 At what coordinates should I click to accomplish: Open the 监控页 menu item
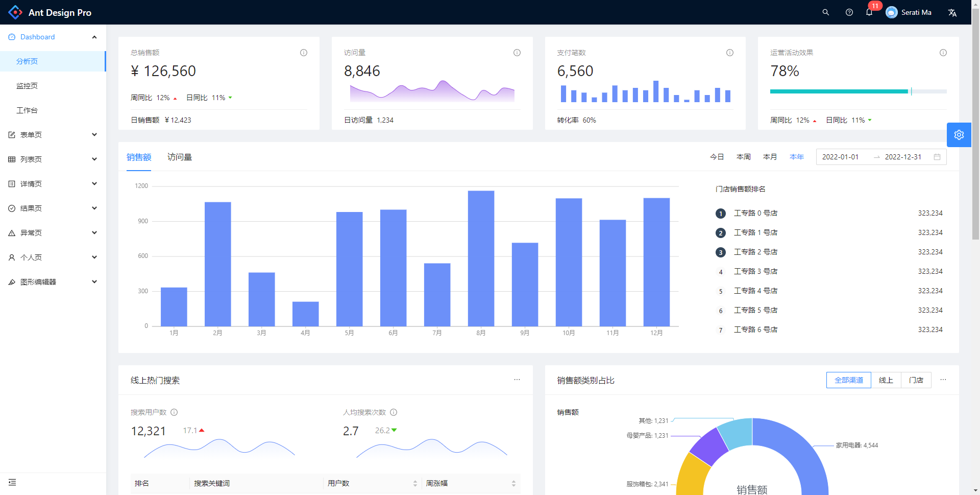point(53,86)
